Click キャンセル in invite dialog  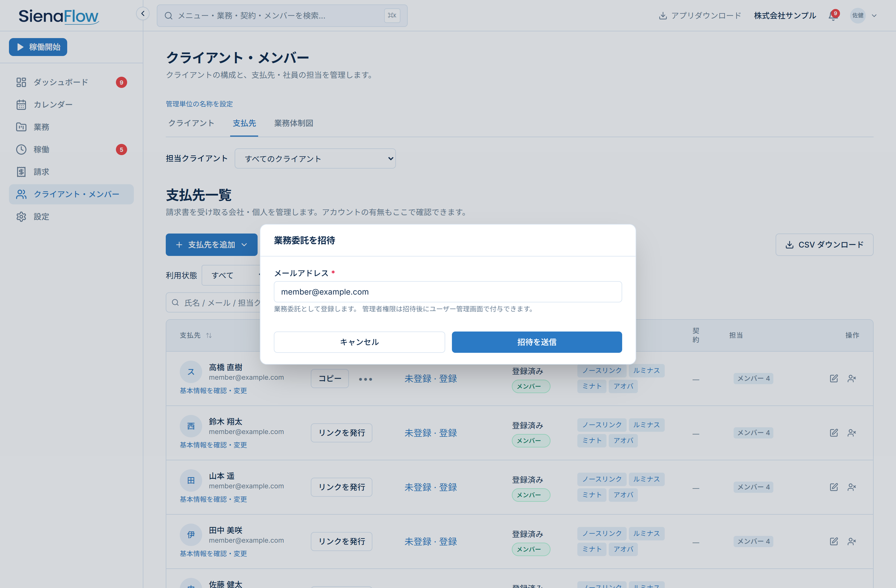click(x=359, y=342)
